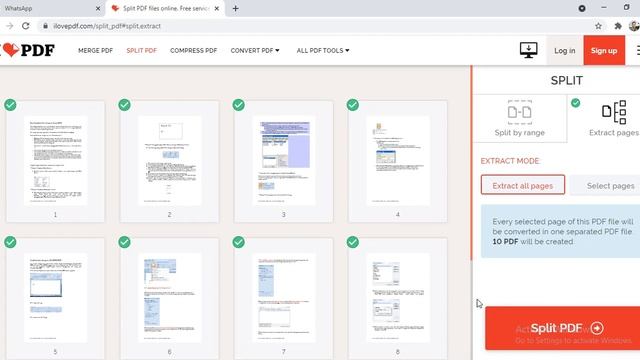Deselect page 2 checkmark

pos(124,105)
